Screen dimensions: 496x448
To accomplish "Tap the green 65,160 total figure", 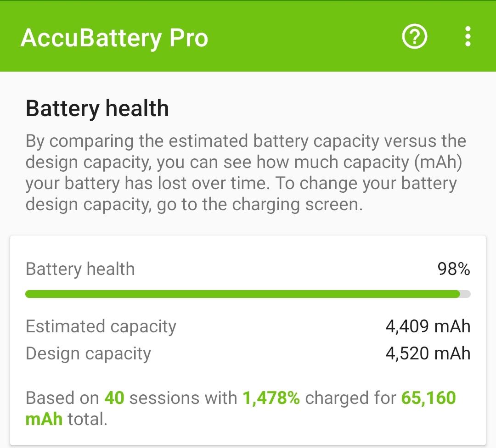I will 428,398.
